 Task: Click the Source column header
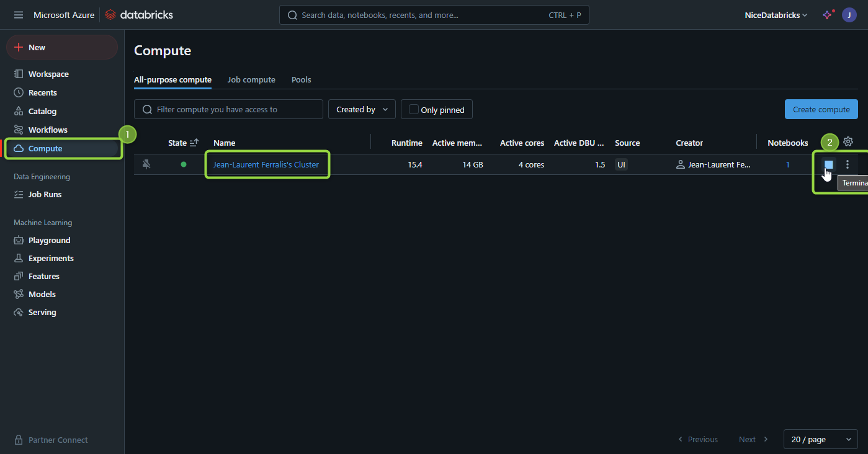click(x=627, y=143)
